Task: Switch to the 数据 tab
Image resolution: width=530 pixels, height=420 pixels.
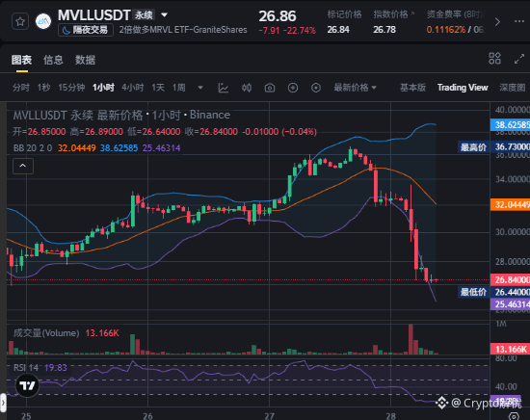Action: coord(85,60)
